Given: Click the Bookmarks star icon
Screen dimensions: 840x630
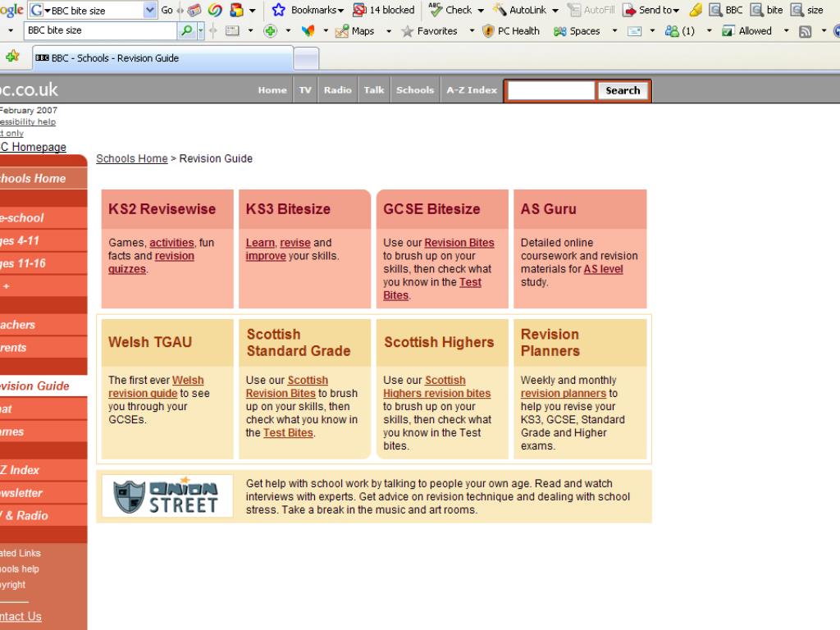Looking at the screenshot, I should (x=279, y=10).
